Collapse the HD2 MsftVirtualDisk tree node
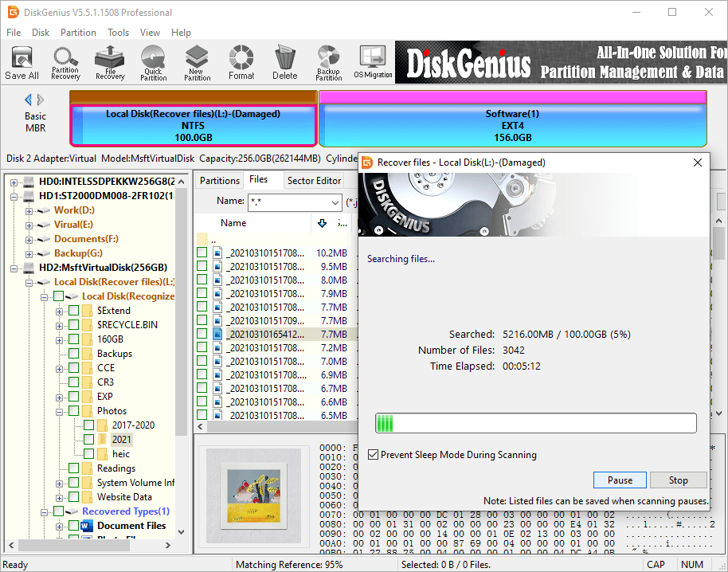 [x=14, y=268]
